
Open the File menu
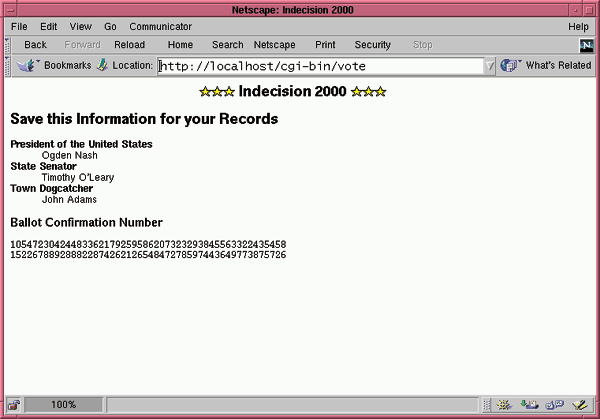point(19,26)
